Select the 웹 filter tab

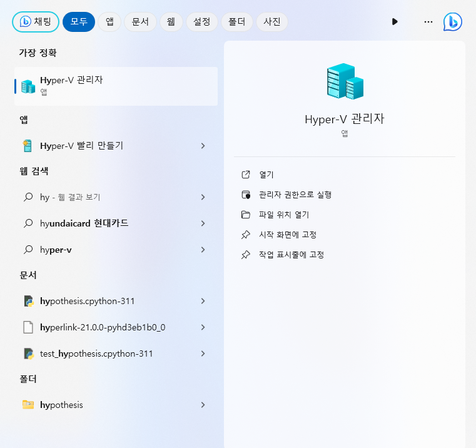coord(171,22)
